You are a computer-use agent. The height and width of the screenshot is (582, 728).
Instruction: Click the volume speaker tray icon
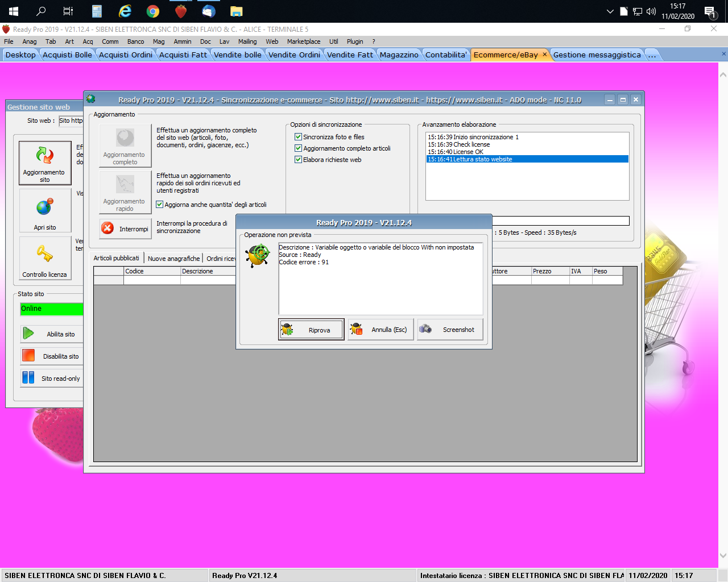point(651,11)
